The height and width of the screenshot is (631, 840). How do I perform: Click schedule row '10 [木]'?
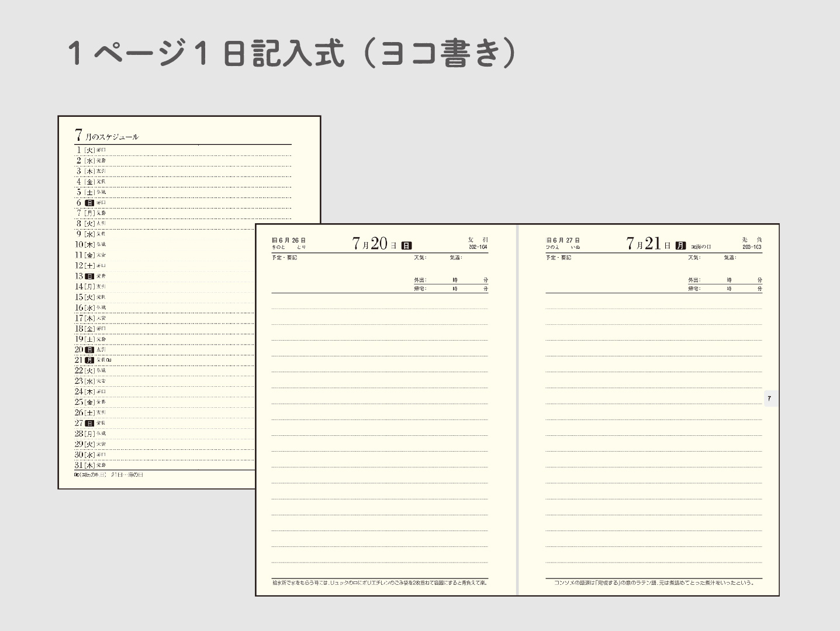click(x=165, y=245)
